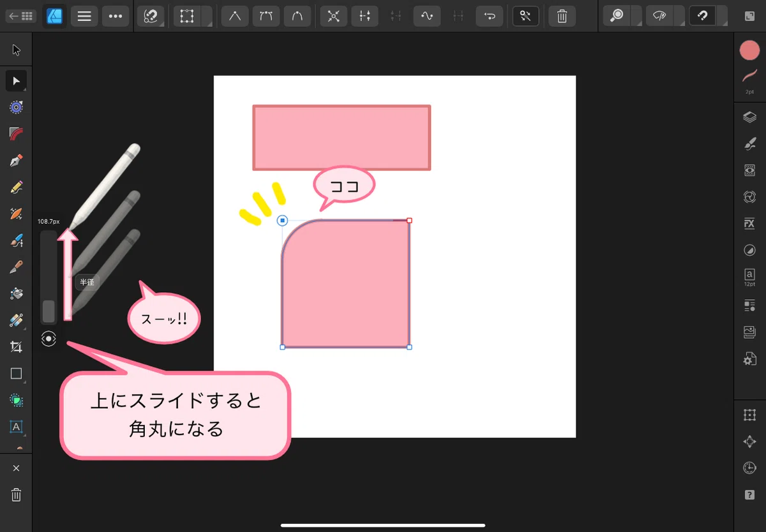The width and height of the screenshot is (766, 532).
Task: Click trash icon in left toolbar
Action: 17,494
